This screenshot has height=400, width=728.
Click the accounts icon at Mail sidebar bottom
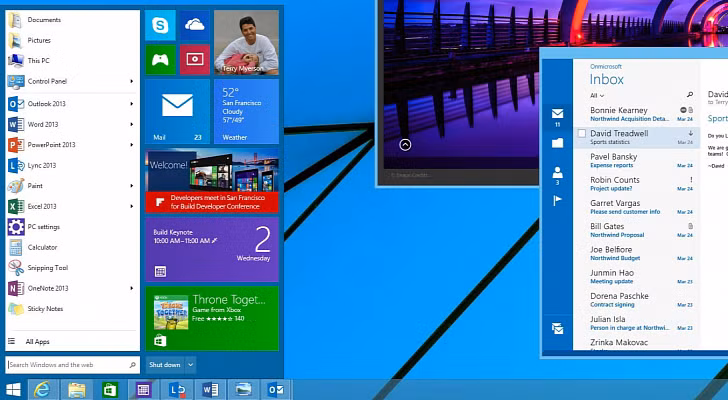tap(558, 329)
